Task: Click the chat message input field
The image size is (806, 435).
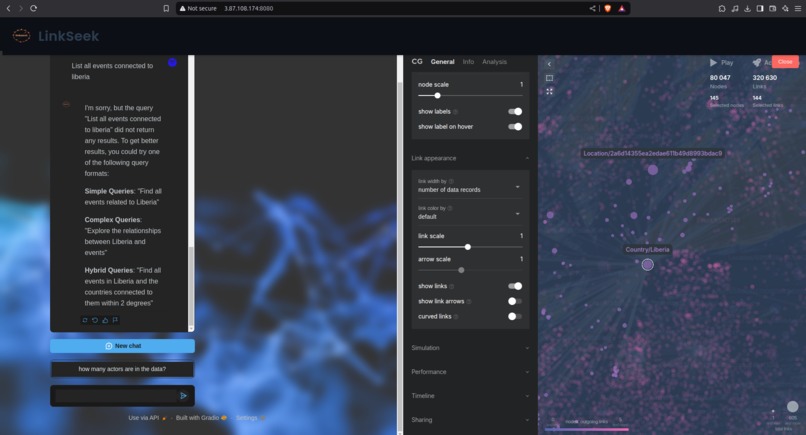Action: [x=116, y=395]
